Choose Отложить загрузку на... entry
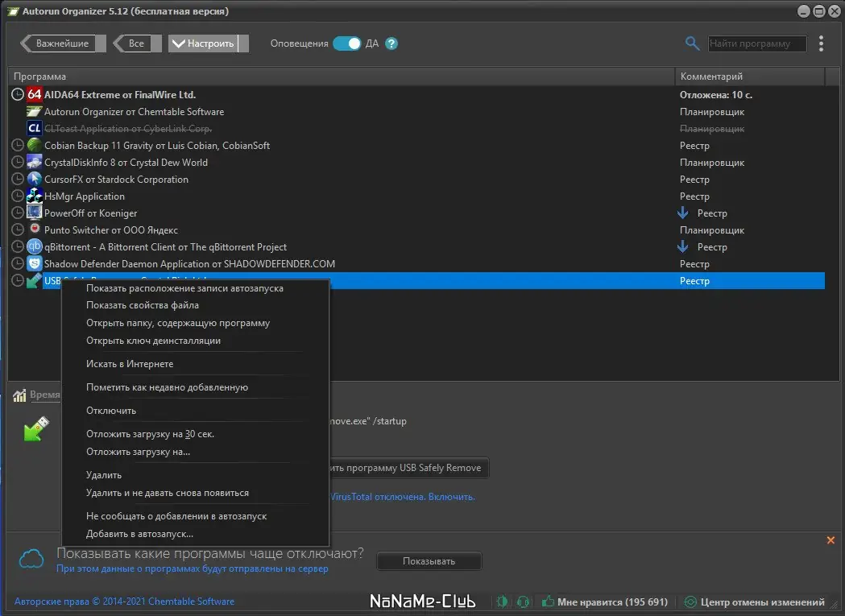Image resolution: width=845 pixels, height=616 pixels. pos(138,452)
